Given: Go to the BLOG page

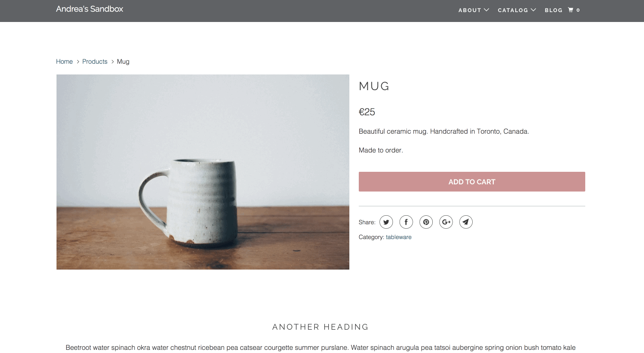Looking at the screenshot, I should pos(553,10).
